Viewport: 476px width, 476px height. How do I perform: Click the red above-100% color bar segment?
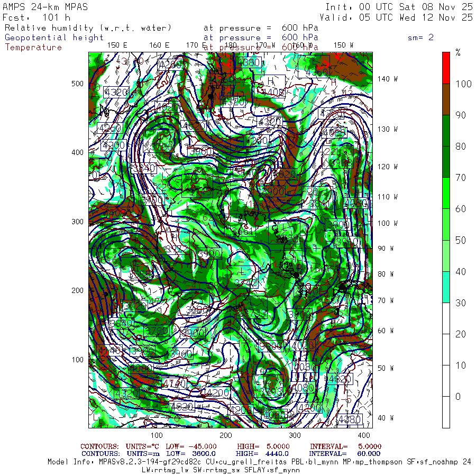pyautogui.click(x=446, y=68)
